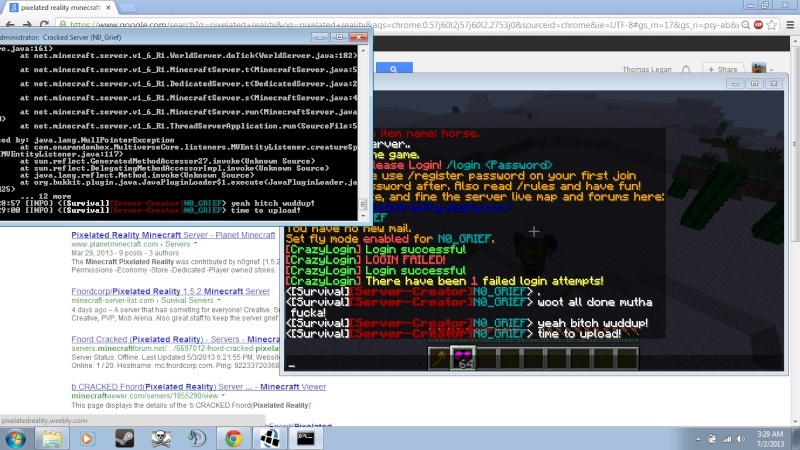Image resolution: width=800 pixels, height=450 pixels.
Task: Open Fnord Cracked (Pixelated Reality) Servers link
Action: tap(176, 339)
